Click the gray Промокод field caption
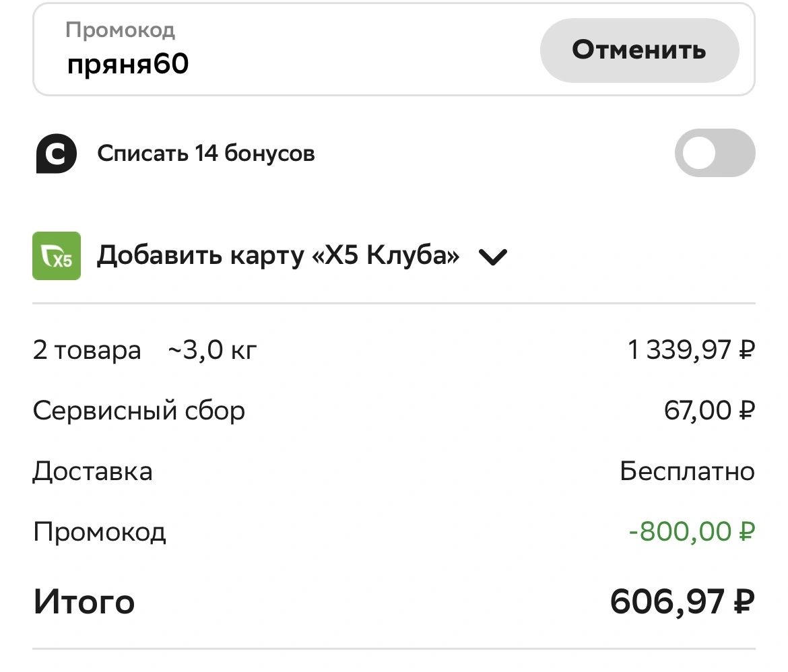The width and height of the screenshot is (788, 672). tap(120, 30)
